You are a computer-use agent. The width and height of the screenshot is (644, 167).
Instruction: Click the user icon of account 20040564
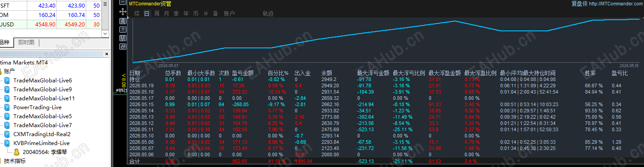point(17,152)
